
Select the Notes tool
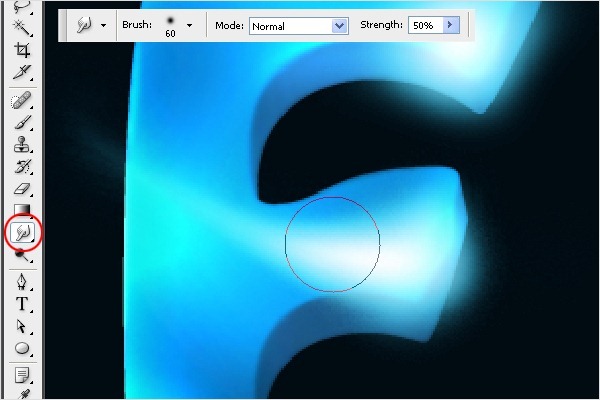pos(22,374)
